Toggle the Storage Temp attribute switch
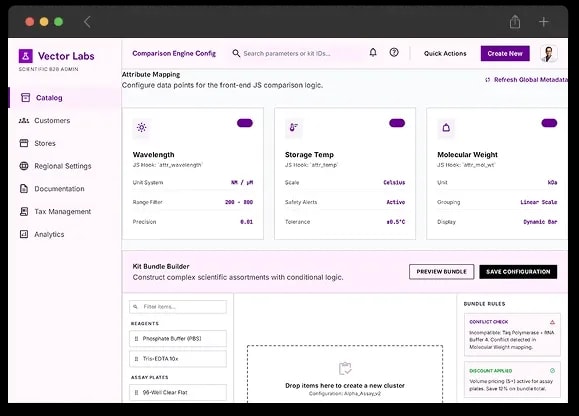This screenshot has width=579, height=416. [397, 123]
